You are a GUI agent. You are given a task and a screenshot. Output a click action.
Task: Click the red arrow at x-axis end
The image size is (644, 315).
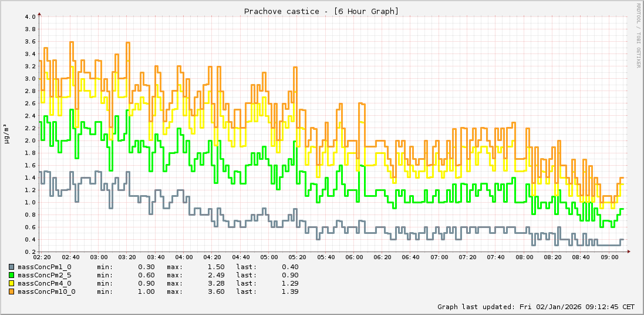629,252
